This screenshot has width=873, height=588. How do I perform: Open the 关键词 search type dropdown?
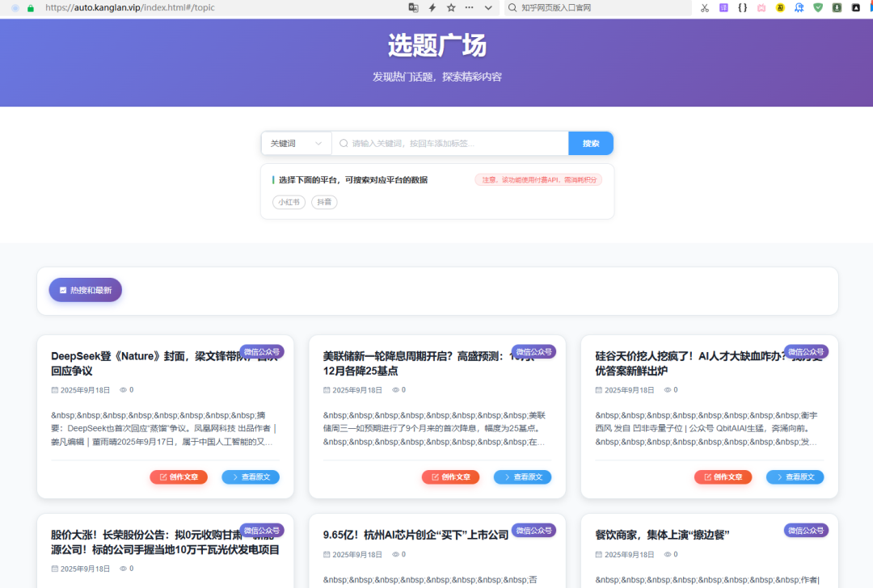click(x=296, y=142)
